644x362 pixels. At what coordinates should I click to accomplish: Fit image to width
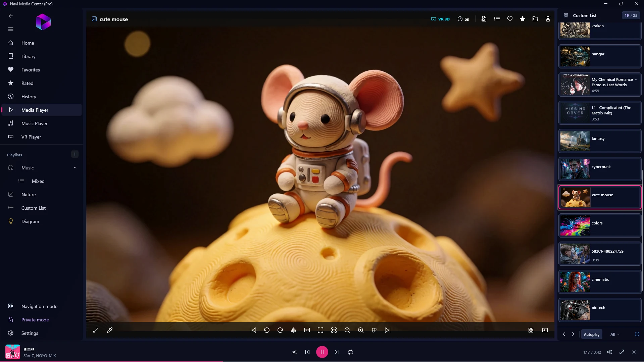tap(307, 330)
